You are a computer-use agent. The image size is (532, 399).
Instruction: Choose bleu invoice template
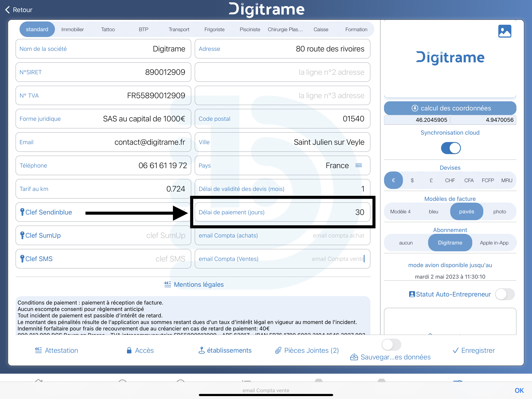tap(433, 212)
